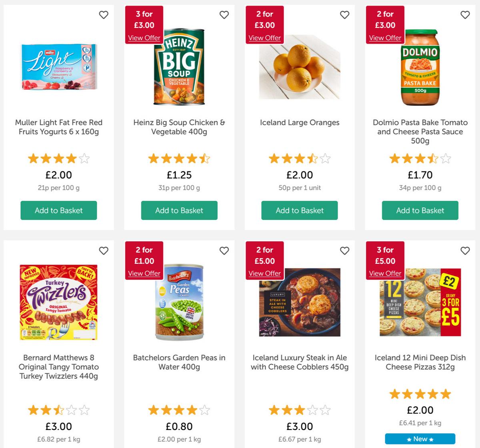480x448 pixels.
Task: Favourite the Steak in Ale Cheese Cobblers
Action: (x=344, y=251)
